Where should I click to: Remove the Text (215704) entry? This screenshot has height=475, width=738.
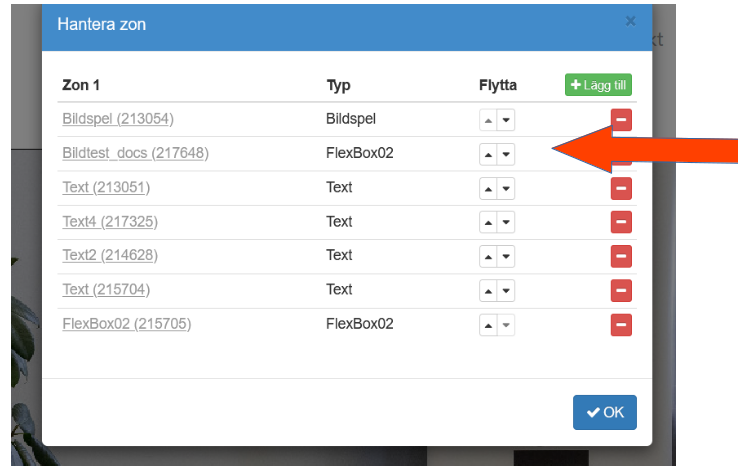[621, 290]
